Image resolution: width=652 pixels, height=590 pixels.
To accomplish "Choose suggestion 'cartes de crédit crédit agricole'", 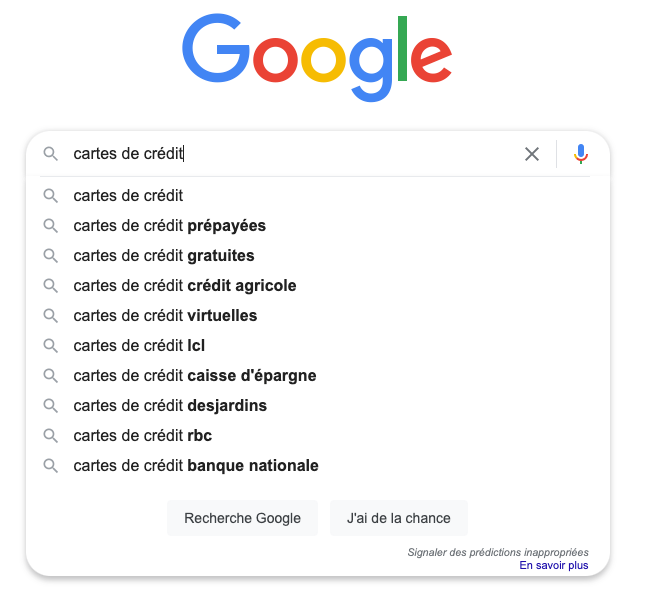I will [x=185, y=286].
